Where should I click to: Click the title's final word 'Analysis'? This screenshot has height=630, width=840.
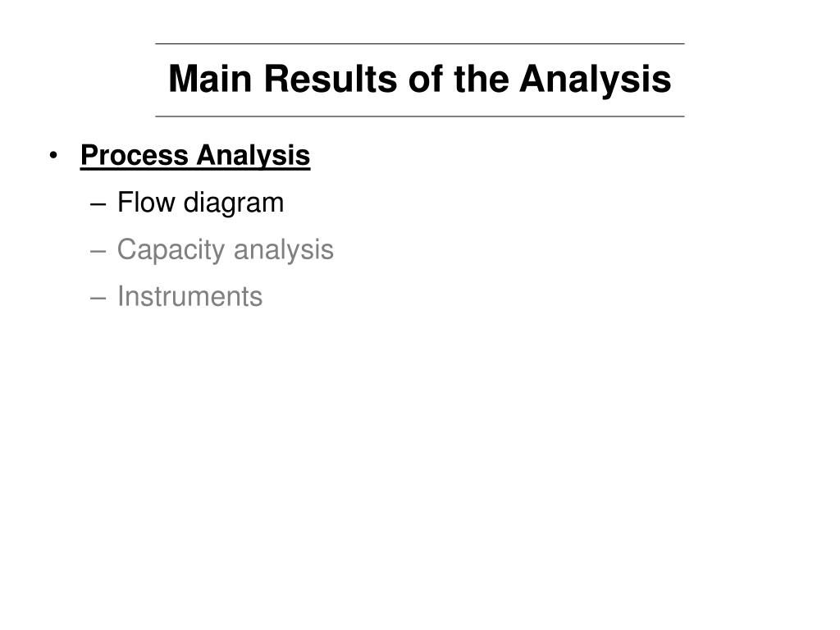click(x=596, y=80)
